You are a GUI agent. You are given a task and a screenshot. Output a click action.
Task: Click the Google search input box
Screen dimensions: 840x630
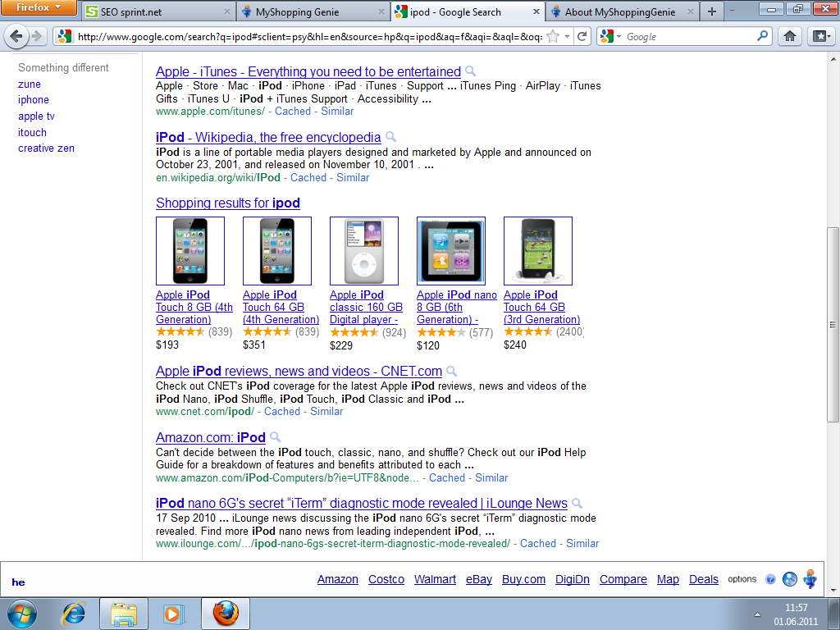(x=690, y=36)
